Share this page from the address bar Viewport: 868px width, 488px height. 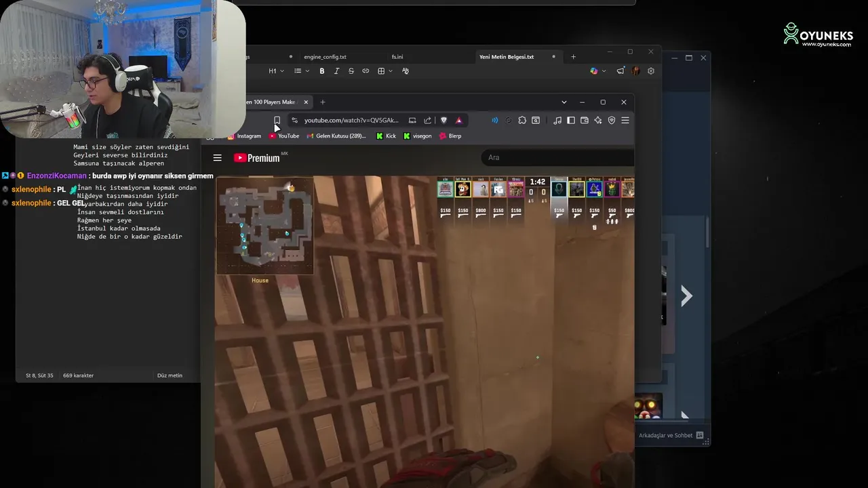coord(427,121)
